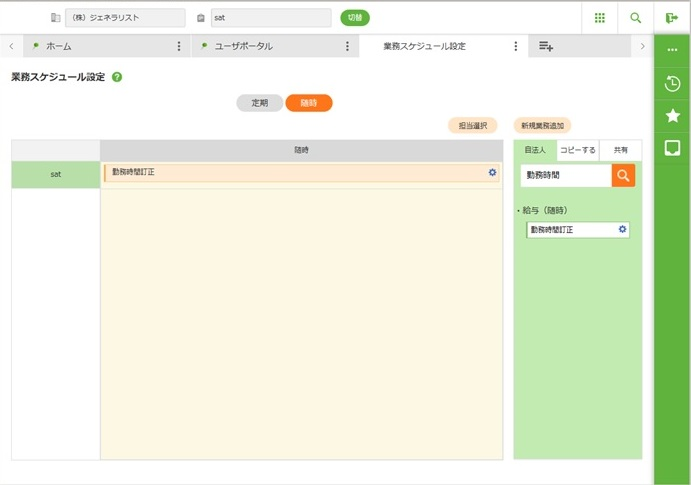Open the apps grid menu
The image size is (691, 485).
click(x=600, y=18)
